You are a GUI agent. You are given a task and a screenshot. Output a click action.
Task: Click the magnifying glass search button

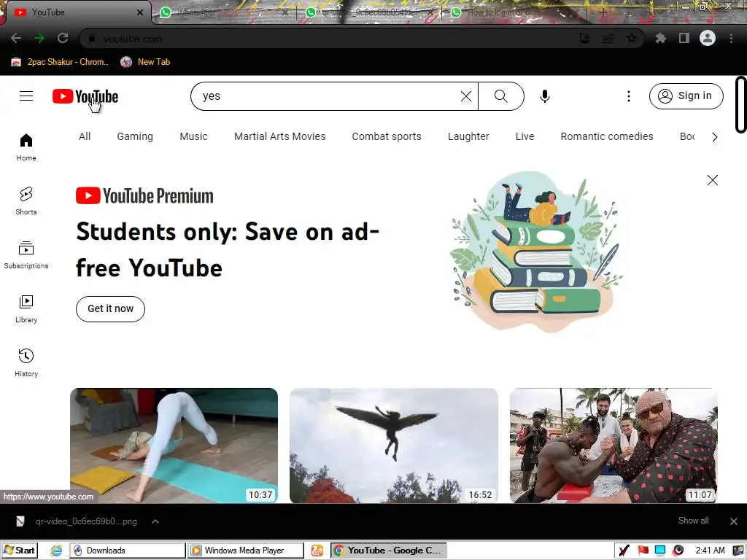[x=500, y=96]
